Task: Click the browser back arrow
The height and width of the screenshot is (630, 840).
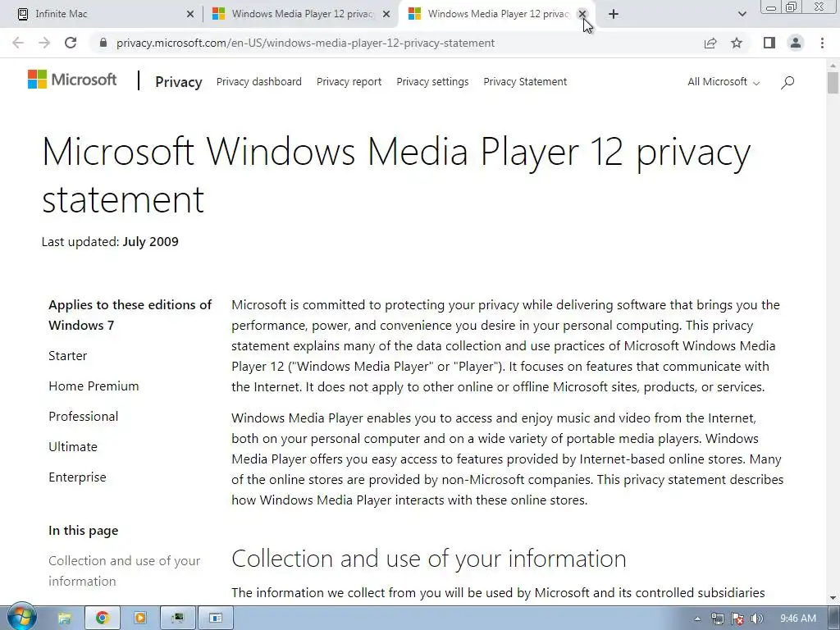Action: pyautogui.click(x=18, y=43)
